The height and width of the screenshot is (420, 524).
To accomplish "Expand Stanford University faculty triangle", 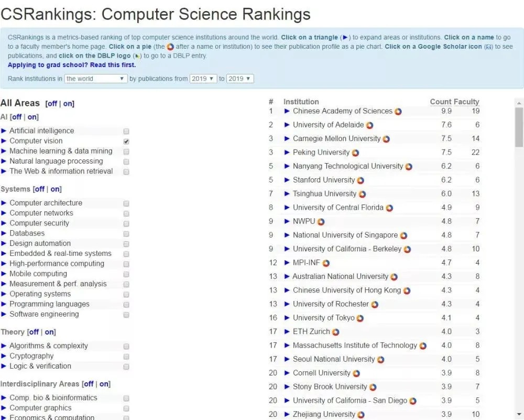I will [287, 180].
